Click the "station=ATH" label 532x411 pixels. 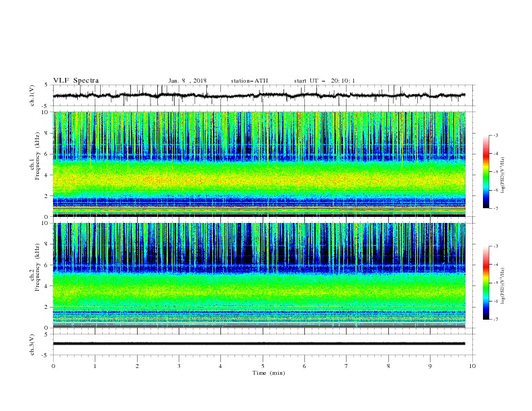pos(249,81)
